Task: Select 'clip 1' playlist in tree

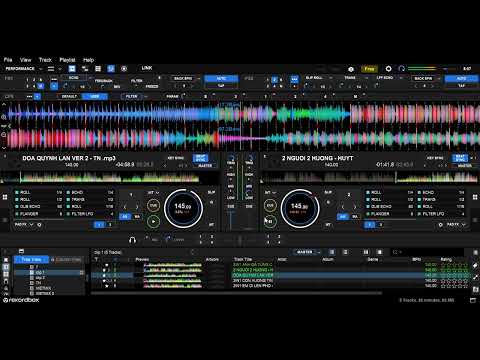Action: (40, 272)
